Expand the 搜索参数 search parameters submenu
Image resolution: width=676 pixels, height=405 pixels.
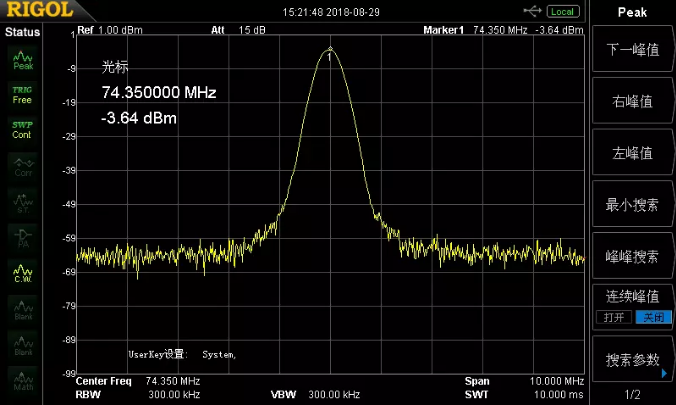(x=632, y=360)
